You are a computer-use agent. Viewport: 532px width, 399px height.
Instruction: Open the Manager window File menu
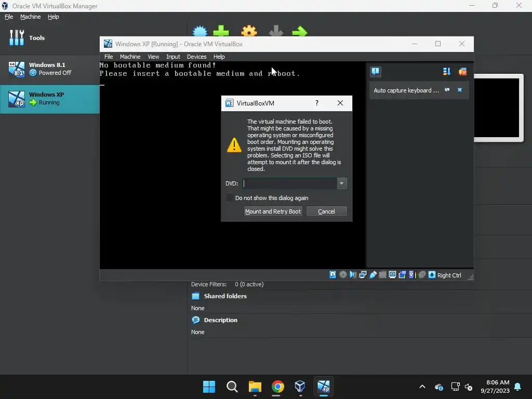9,17
